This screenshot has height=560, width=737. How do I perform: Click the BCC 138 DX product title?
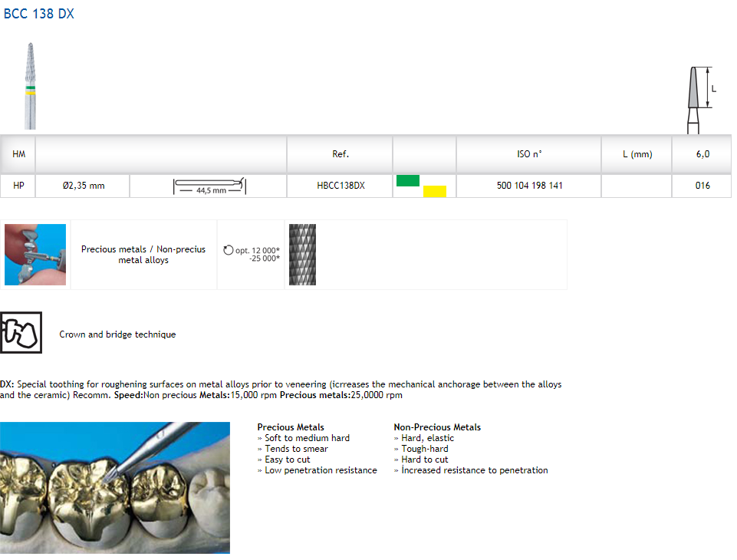point(39,14)
